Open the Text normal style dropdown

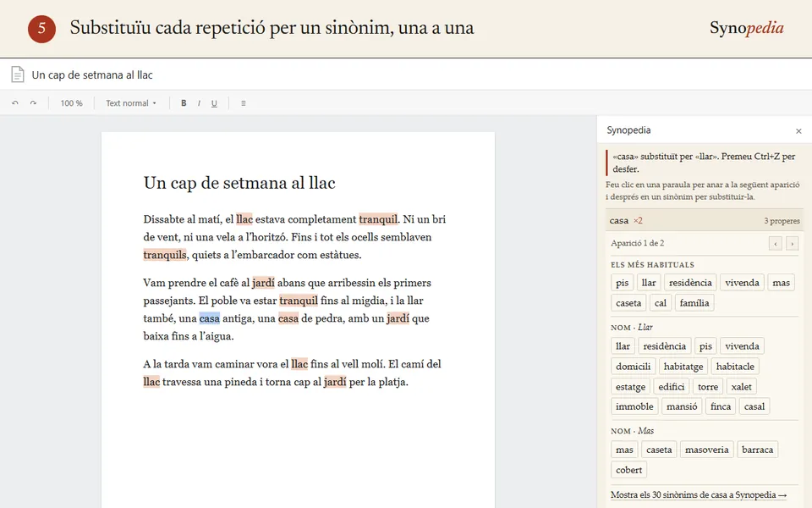[131, 103]
